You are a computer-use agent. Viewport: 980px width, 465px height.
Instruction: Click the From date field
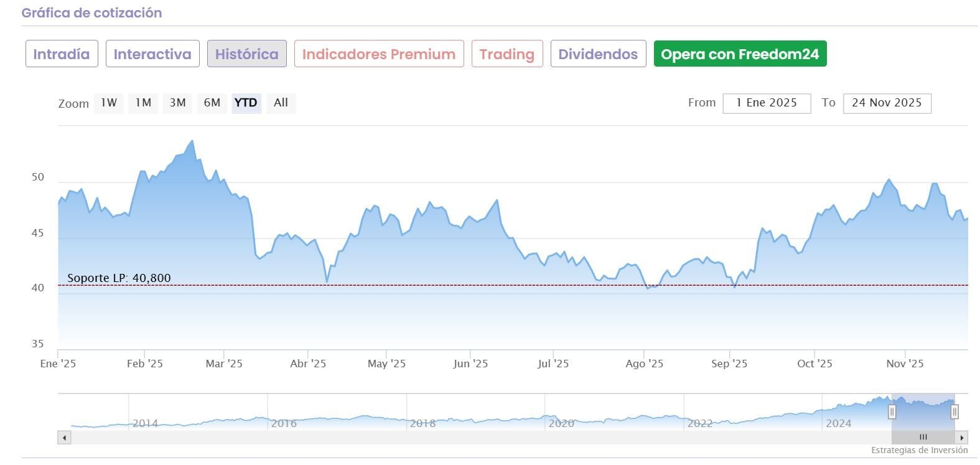coord(767,103)
